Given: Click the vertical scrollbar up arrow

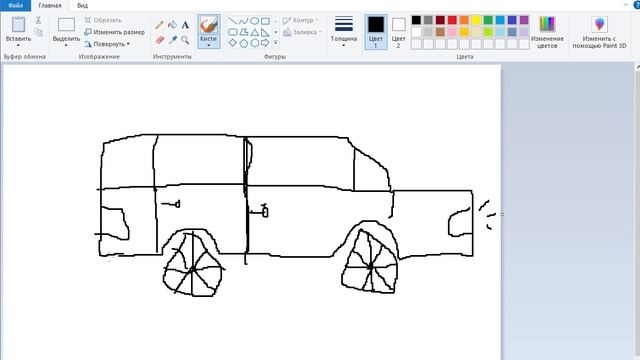Looking at the screenshot, I should [637, 67].
